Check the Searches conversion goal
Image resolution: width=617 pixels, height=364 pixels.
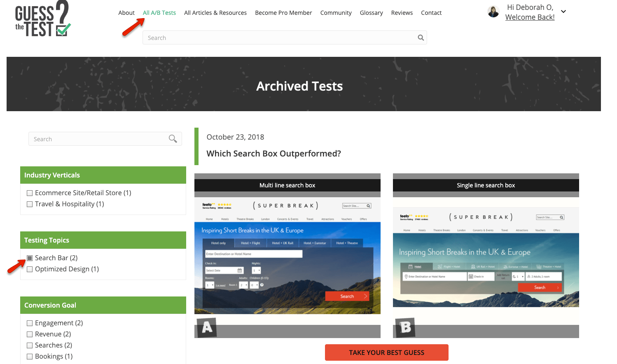click(x=30, y=345)
